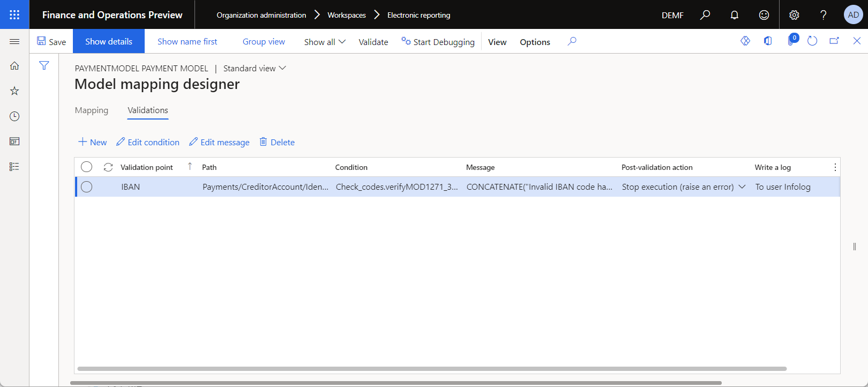
Task: Click Show name first
Action: click(188, 41)
